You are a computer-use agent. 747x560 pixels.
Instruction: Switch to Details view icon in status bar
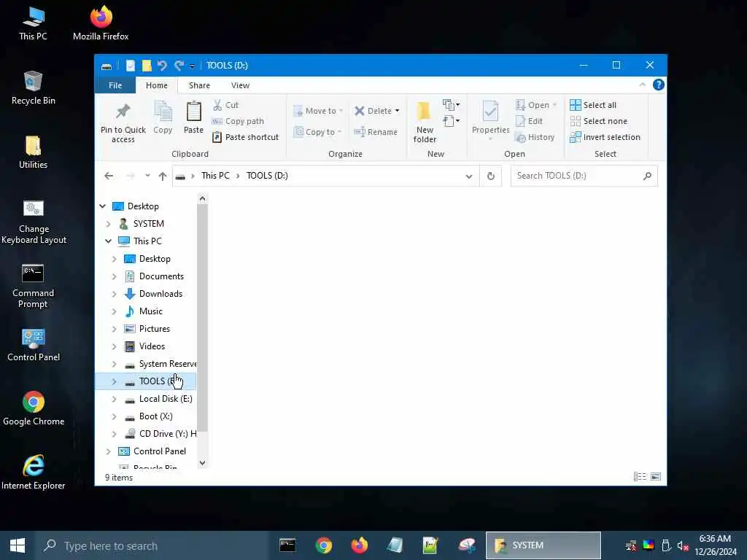click(640, 477)
